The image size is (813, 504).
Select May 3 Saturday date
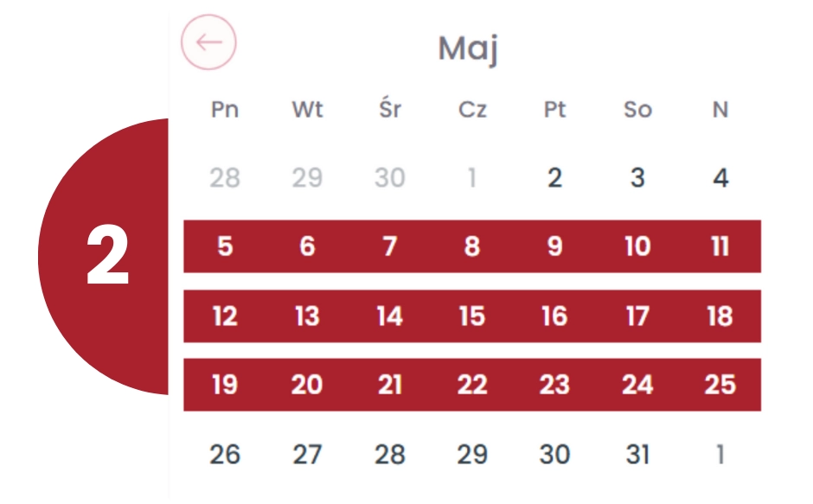pyautogui.click(x=637, y=178)
